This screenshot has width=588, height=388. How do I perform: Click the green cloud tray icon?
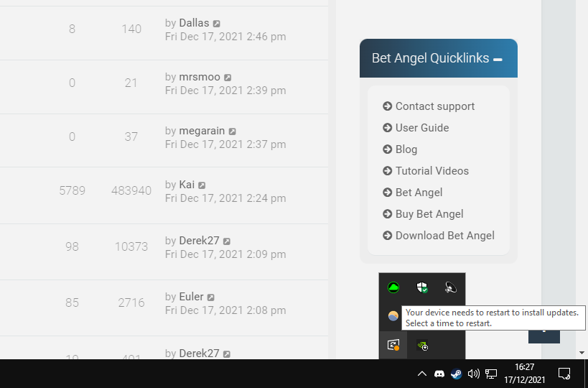[x=393, y=287]
